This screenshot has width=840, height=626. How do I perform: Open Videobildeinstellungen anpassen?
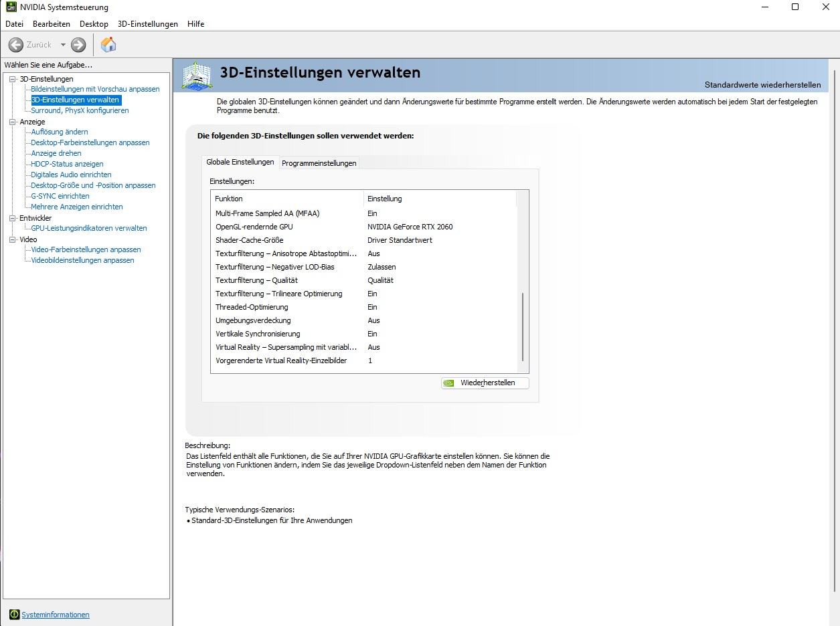[x=82, y=260]
